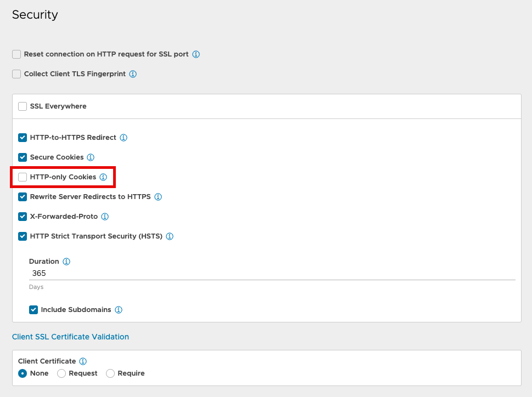Open the info tooltip for HTTP-only Cookies
This screenshot has width=532, height=397.
[x=103, y=177]
